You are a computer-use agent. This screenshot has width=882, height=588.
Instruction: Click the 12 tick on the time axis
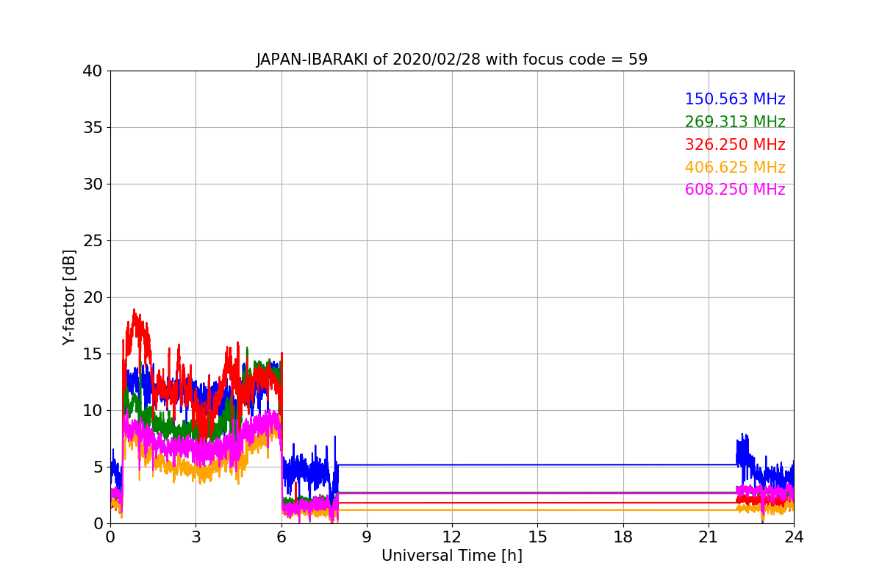(x=452, y=537)
